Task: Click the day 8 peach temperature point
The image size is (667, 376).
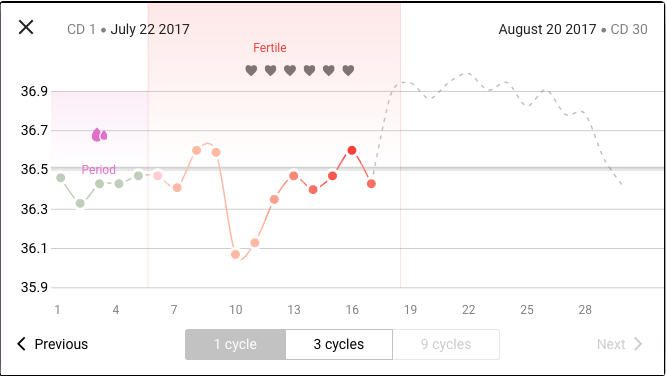Action: click(x=197, y=150)
